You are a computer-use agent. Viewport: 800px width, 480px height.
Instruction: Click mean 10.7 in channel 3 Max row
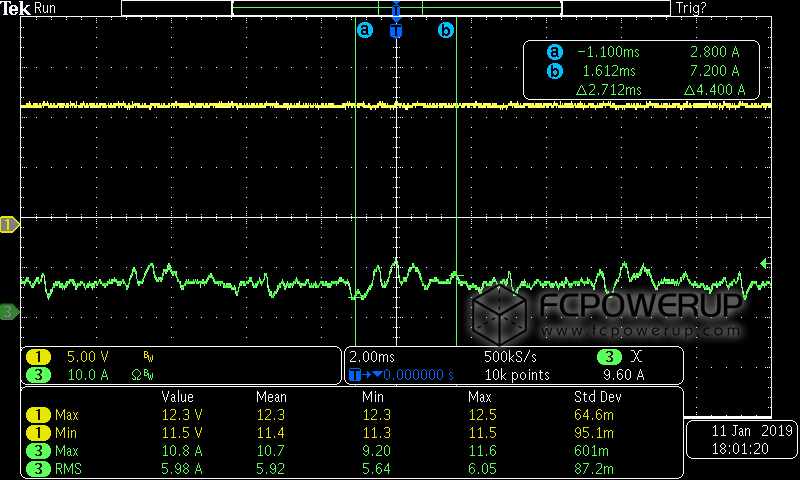(270, 451)
